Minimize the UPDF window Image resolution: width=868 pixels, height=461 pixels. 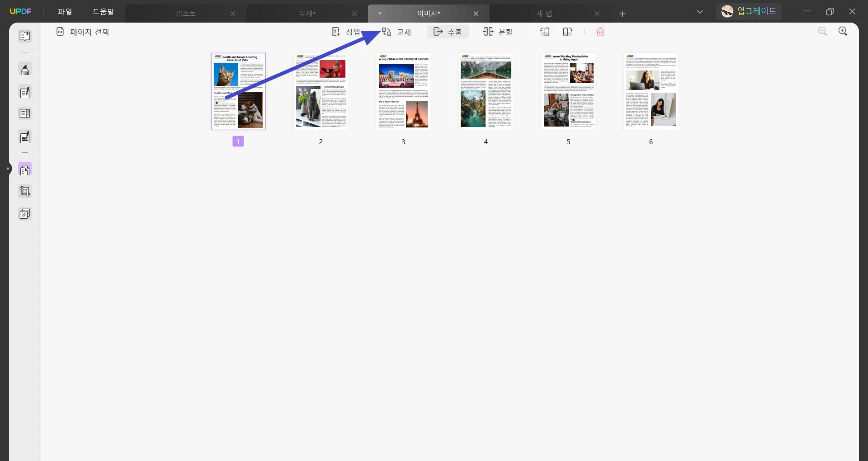[807, 11]
